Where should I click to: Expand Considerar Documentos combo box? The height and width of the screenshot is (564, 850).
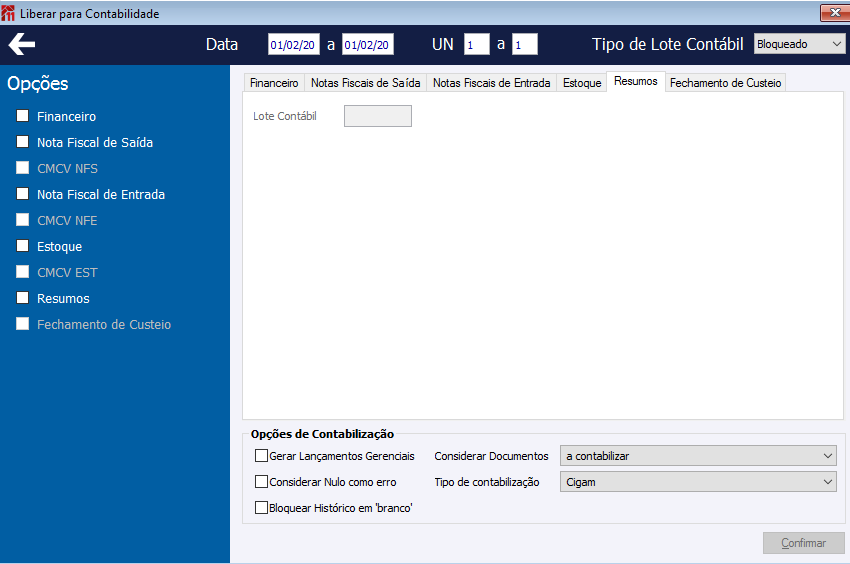698,456
